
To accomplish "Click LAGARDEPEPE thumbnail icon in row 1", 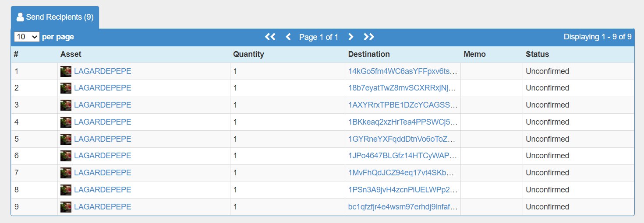I will [66, 71].
